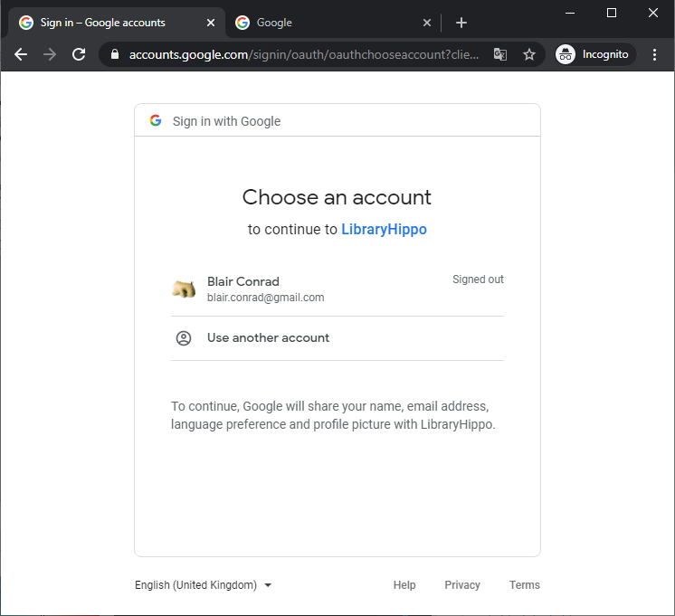The image size is (675, 616).
Task: Bookmark this page with the star icon
Action: tap(529, 54)
